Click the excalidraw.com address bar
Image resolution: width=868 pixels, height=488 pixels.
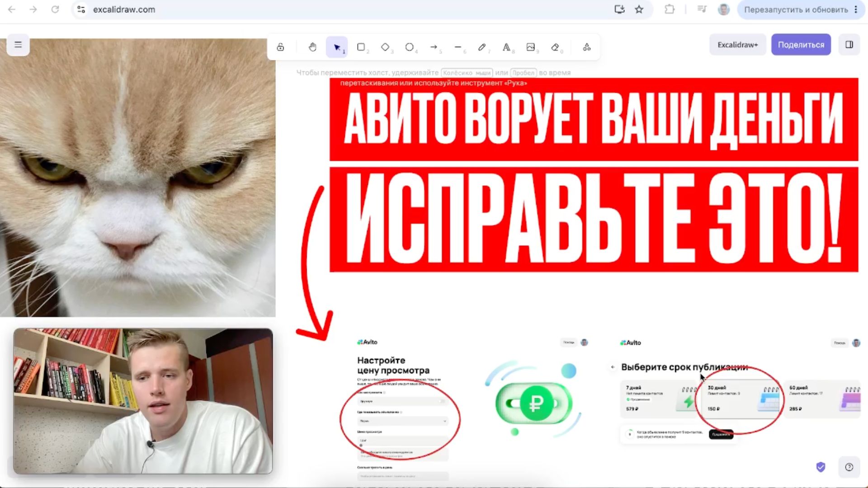coord(124,9)
